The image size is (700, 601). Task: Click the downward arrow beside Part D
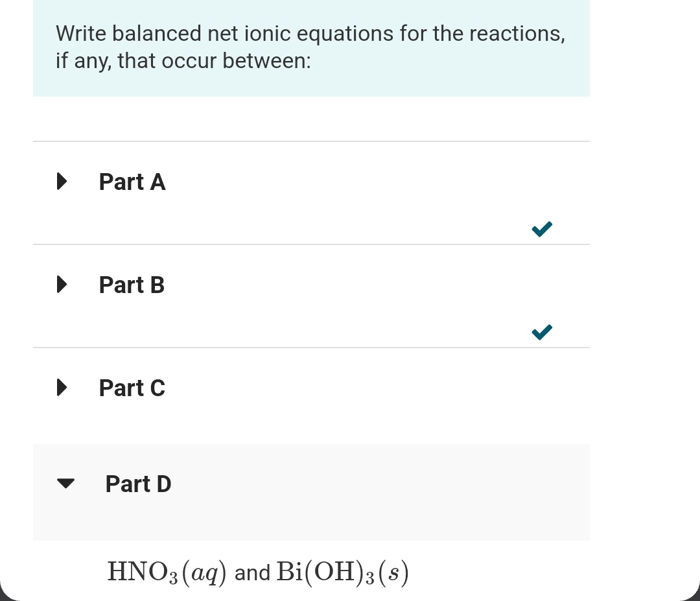[x=65, y=483]
